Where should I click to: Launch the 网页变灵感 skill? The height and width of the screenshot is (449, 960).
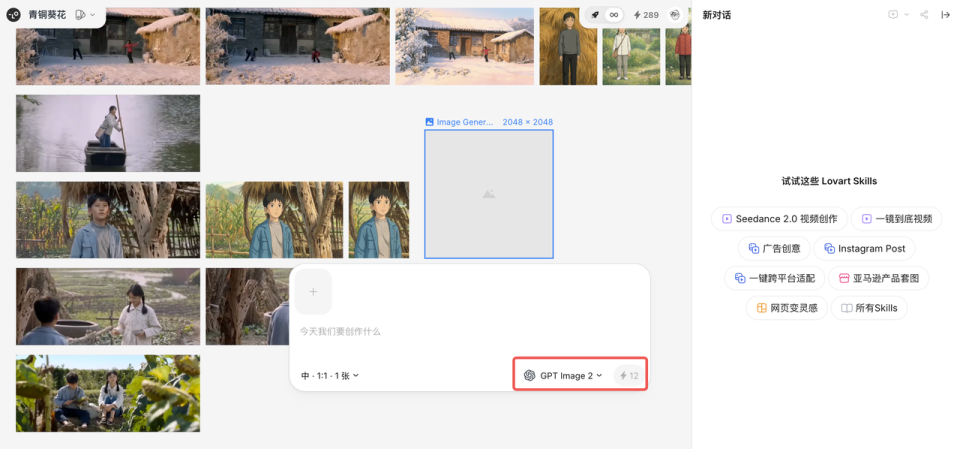click(786, 308)
